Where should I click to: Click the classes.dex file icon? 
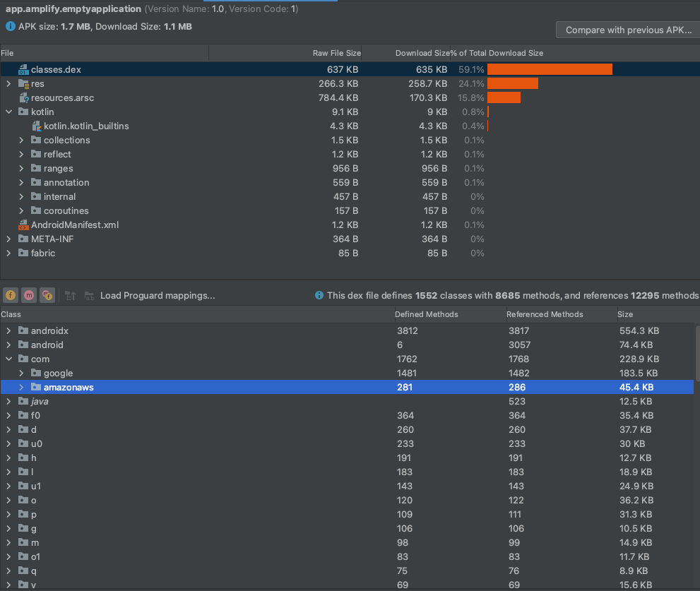coord(23,69)
